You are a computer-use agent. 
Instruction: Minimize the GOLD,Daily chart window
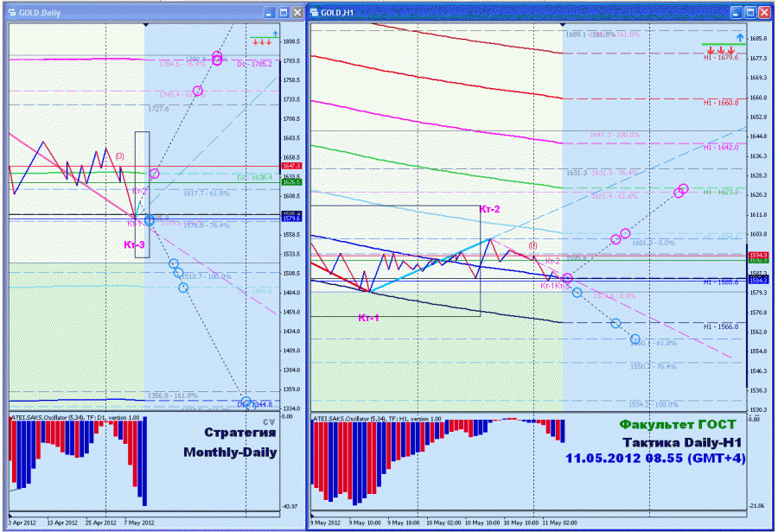pos(270,13)
